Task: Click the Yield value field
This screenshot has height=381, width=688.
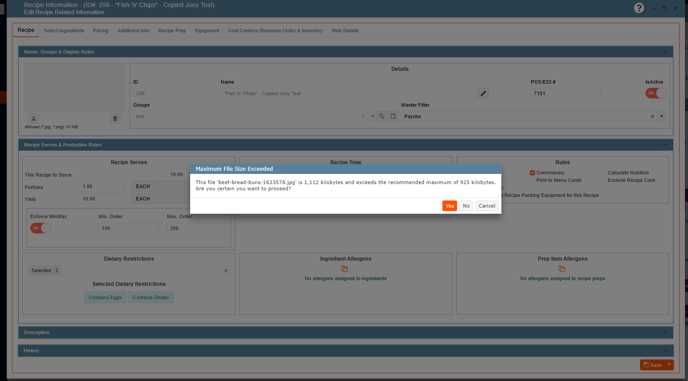Action: pyautogui.click(x=102, y=199)
